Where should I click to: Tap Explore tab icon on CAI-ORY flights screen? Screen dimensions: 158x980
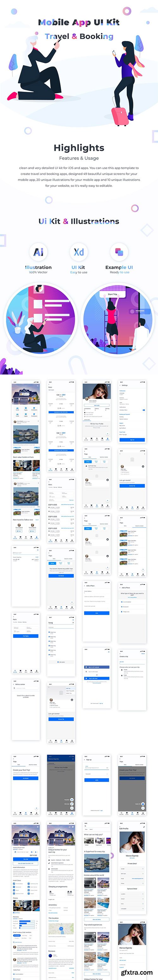tap(51, 470)
